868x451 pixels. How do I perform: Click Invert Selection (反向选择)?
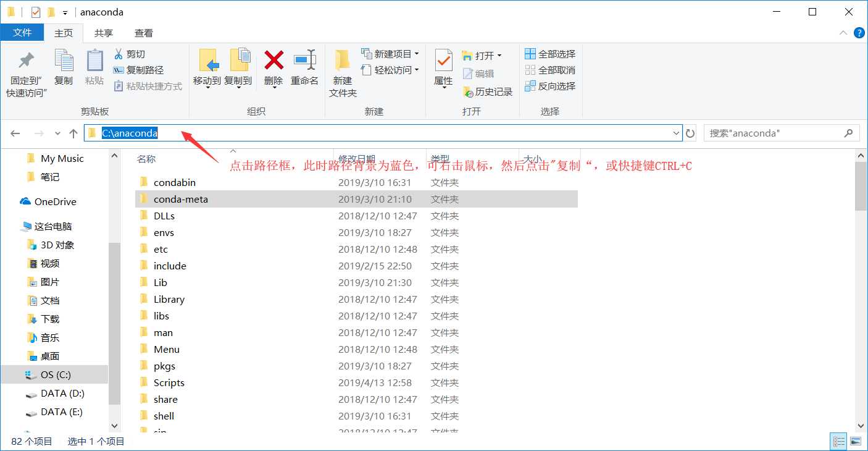pos(550,86)
